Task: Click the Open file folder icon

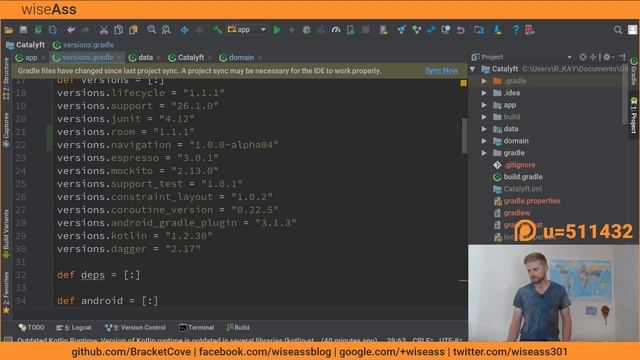Action: [9, 30]
